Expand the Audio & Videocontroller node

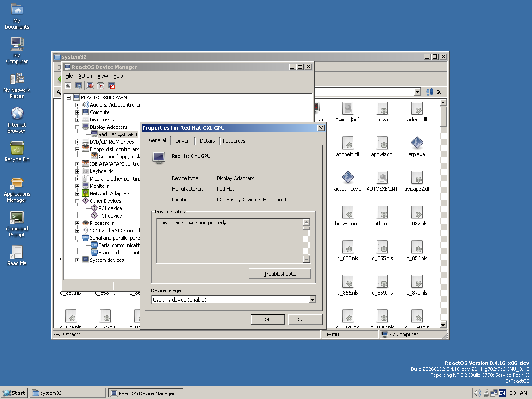78,105
